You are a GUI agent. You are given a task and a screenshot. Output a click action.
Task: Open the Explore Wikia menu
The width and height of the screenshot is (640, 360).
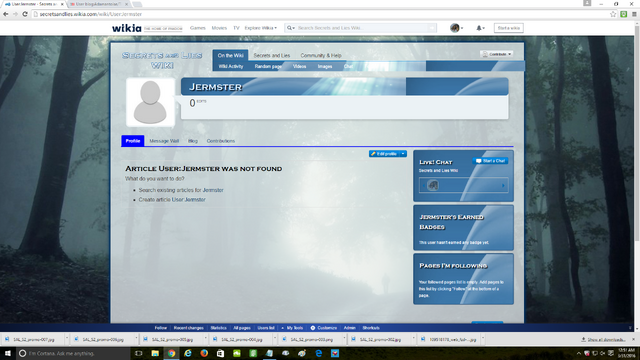[260, 28]
